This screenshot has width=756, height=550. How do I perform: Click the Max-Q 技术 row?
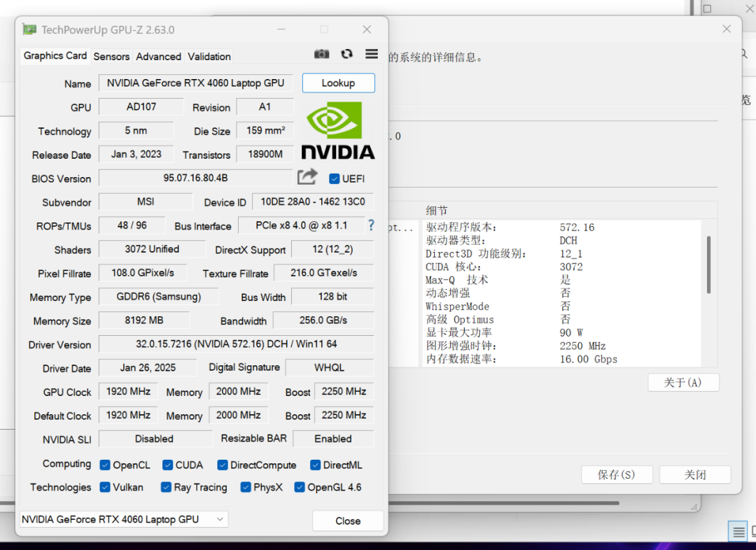click(561, 280)
